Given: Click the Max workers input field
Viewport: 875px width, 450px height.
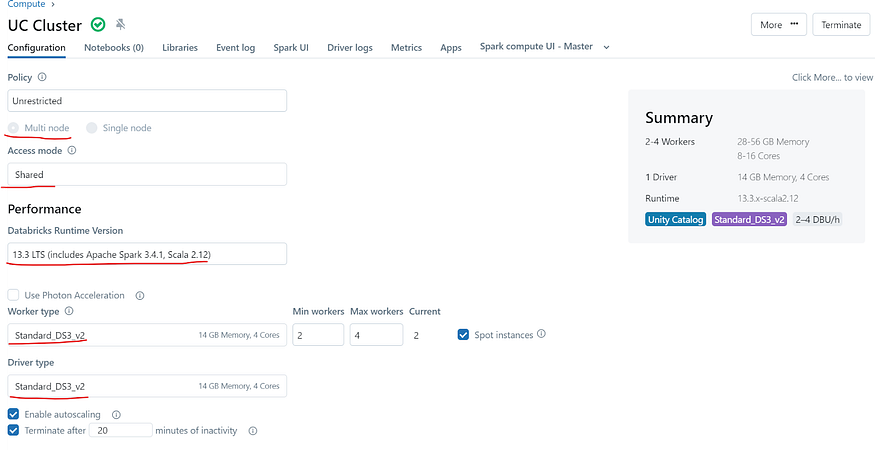Looking at the screenshot, I should (x=376, y=335).
